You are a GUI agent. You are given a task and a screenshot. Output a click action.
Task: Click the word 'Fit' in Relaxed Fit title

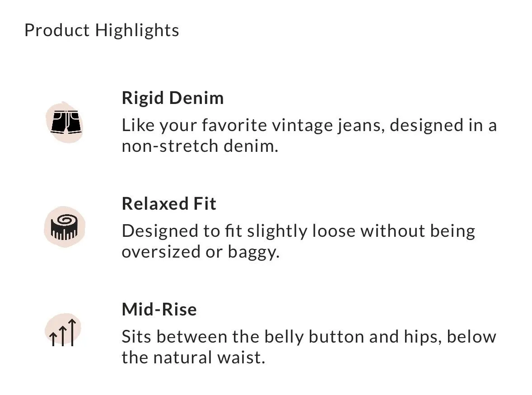[205, 204]
